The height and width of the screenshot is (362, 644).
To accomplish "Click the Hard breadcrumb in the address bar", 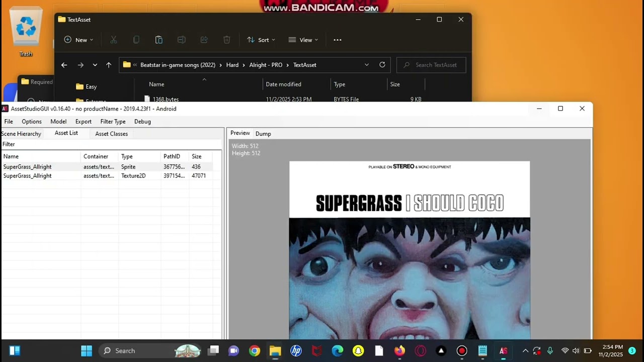I will [232, 65].
